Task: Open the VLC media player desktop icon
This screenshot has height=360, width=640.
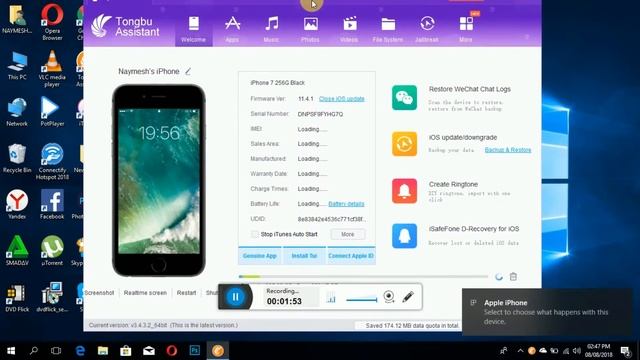Action: click(x=52, y=68)
